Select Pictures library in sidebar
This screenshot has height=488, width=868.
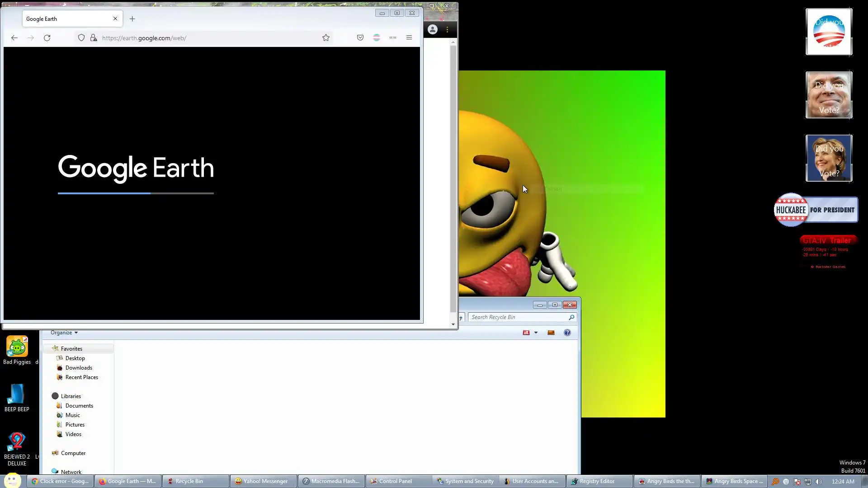[x=75, y=425]
